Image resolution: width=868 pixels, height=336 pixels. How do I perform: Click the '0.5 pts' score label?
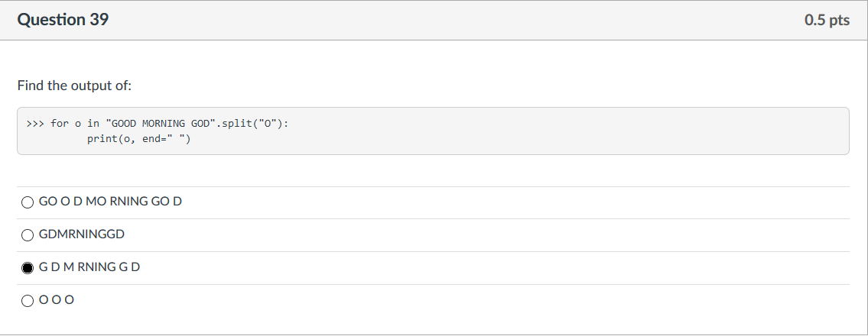[x=827, y=21]
